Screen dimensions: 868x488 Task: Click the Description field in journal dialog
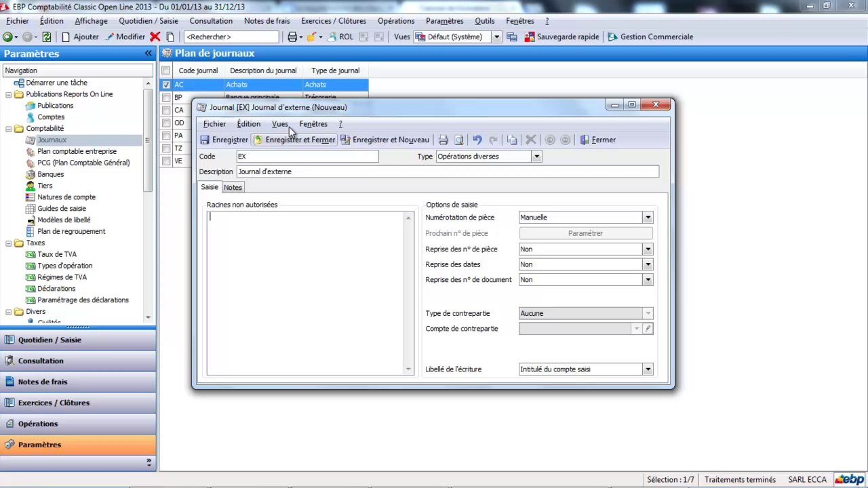pos(448,172)
